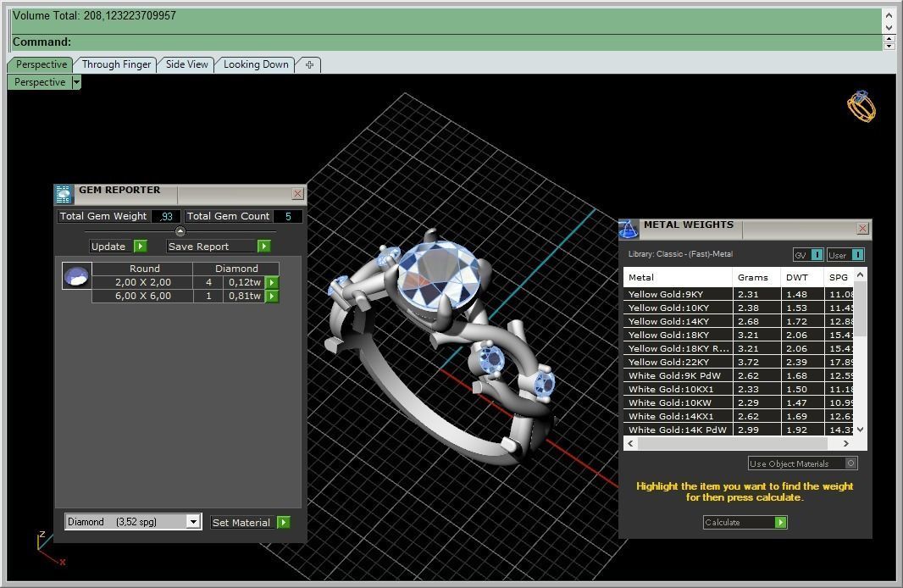Screen dimensions: 903x588
Task: Click the Set Material button
Action: 241,523
